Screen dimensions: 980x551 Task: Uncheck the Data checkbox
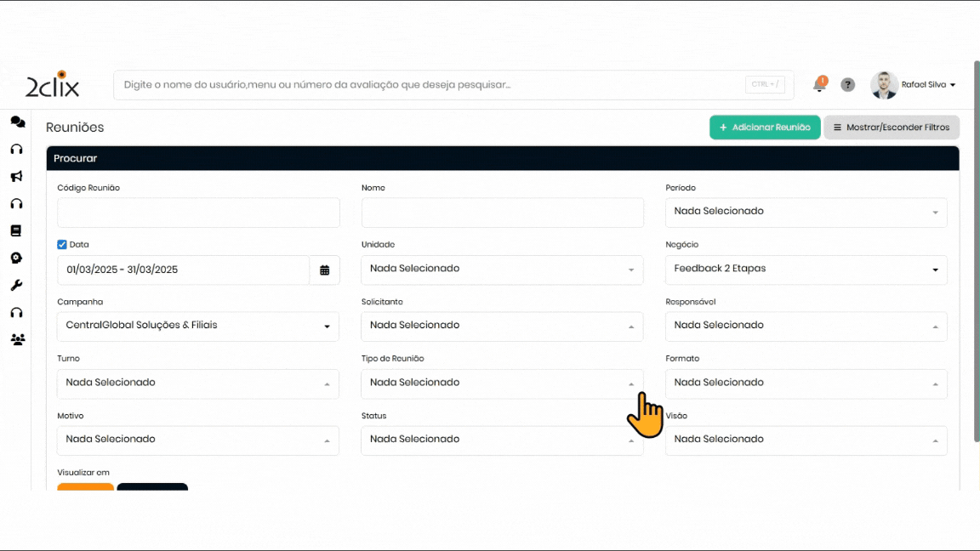pos(62,244)
